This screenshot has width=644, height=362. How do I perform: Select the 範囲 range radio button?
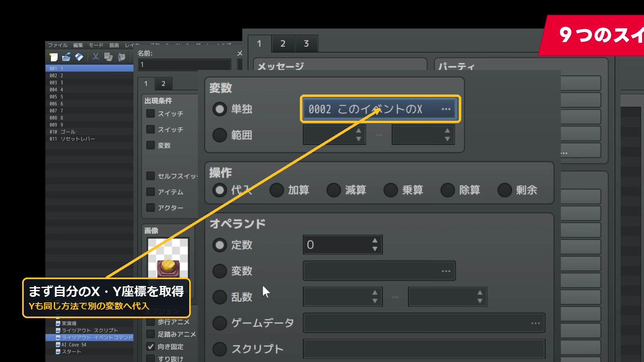tap(219, 135)
